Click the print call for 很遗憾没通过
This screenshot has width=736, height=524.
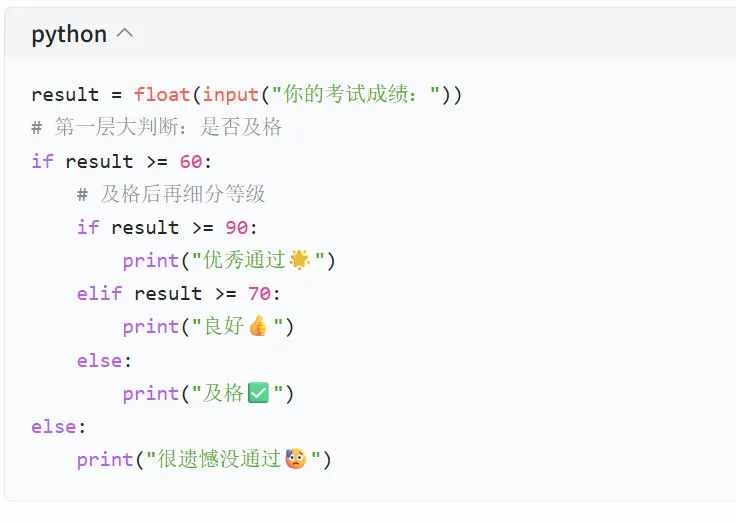(x=204, y=459)
